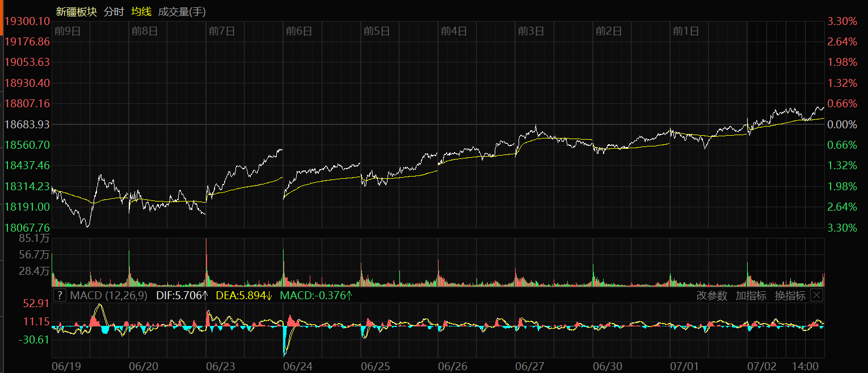Toggle the yellow 均线 average line legend

[x=141, y=12]
